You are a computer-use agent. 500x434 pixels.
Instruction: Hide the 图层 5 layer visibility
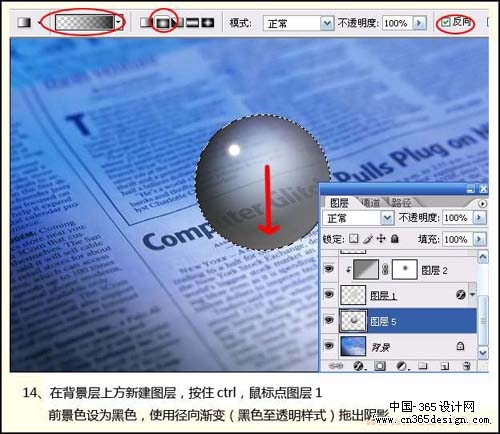329,320
